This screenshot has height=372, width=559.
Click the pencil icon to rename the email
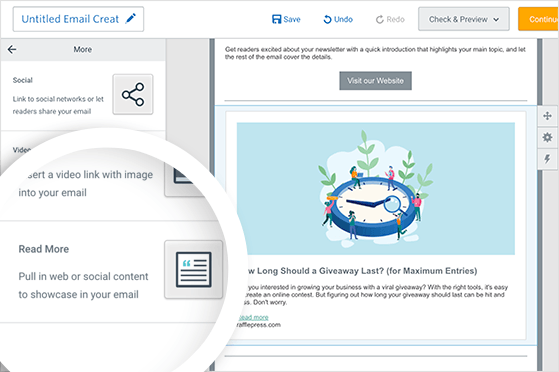point(131,19)
